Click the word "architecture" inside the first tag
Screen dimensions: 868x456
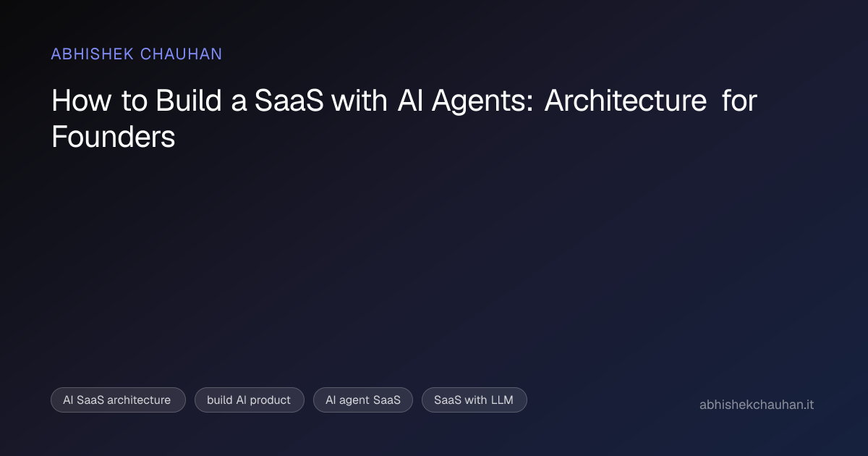(139, 400)
